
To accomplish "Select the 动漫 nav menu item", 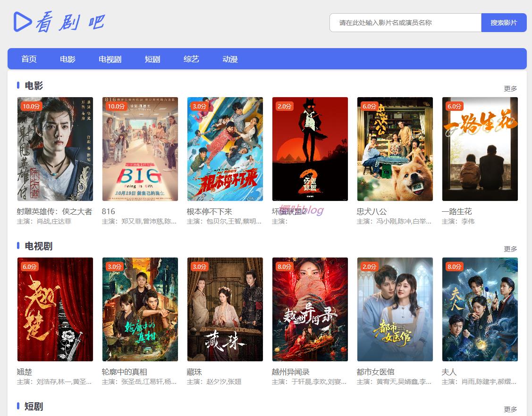I will (x=230, y=59).
